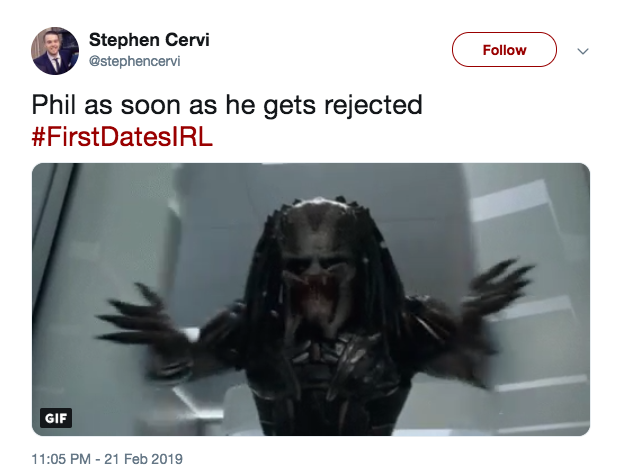Open the Stephen Cervi display name

pos(149,40)
